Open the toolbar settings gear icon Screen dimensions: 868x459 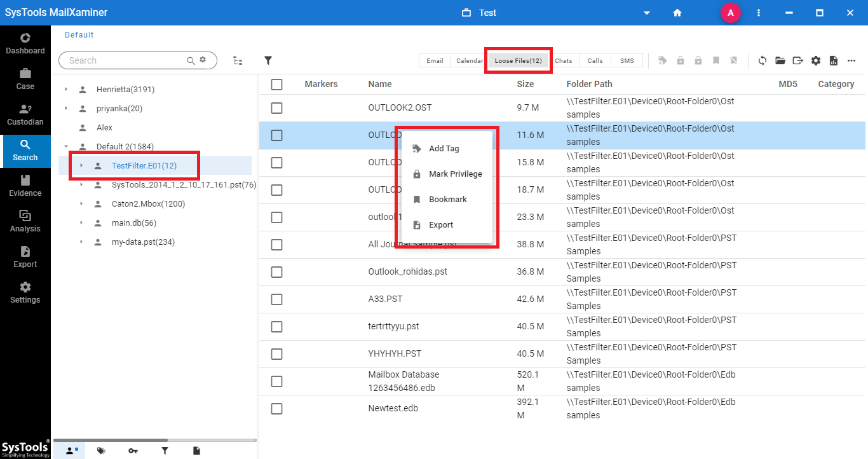click(816, 60)
